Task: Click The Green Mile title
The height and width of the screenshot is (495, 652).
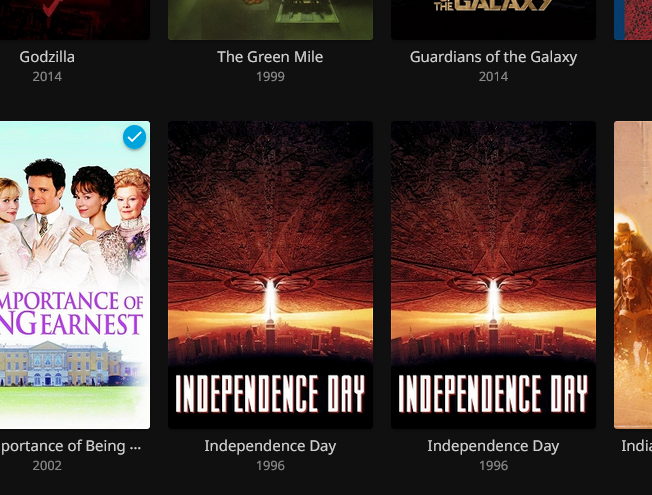Action: 270,57
